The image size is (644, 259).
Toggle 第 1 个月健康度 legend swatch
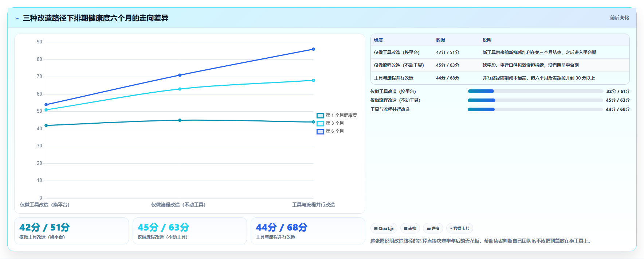click(x=320, y=115)
